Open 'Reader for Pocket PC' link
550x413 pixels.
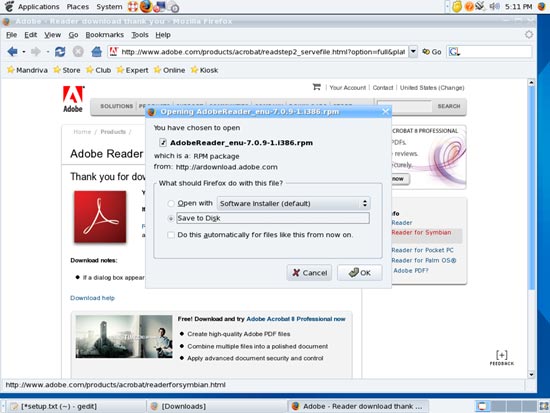422,250
